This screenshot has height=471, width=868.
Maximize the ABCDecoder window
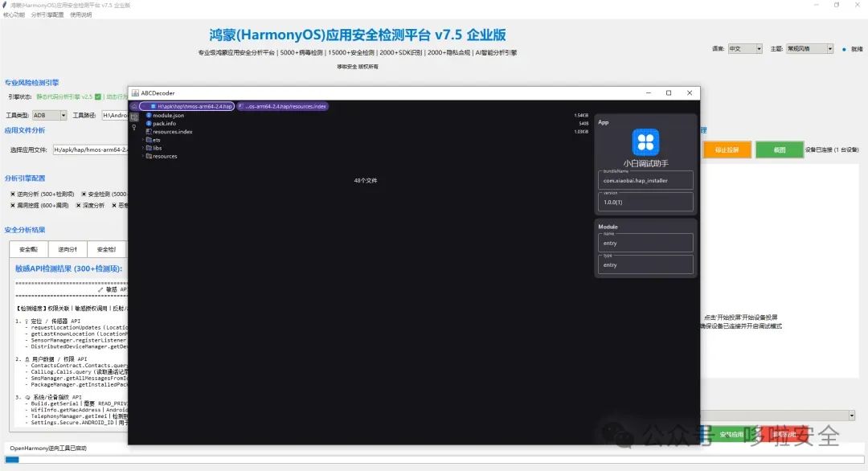pyautogui.click(x=669, y=93)
